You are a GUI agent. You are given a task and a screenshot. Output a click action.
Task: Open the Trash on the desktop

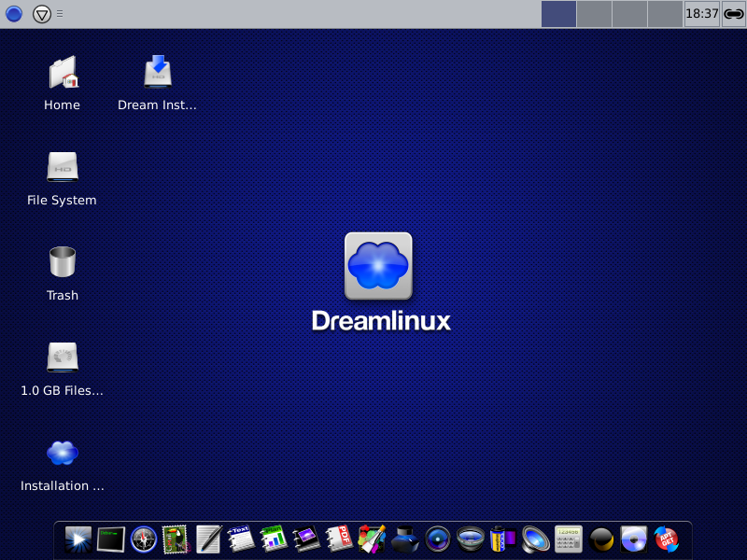coord(63,262)
